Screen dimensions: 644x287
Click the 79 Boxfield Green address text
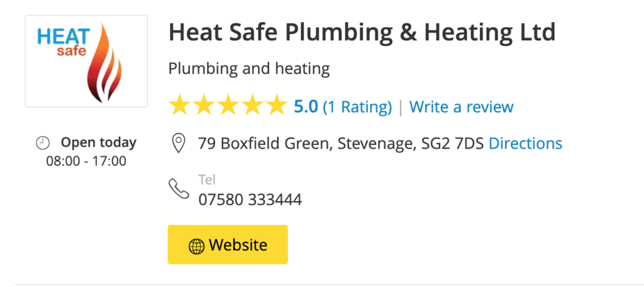340,143
